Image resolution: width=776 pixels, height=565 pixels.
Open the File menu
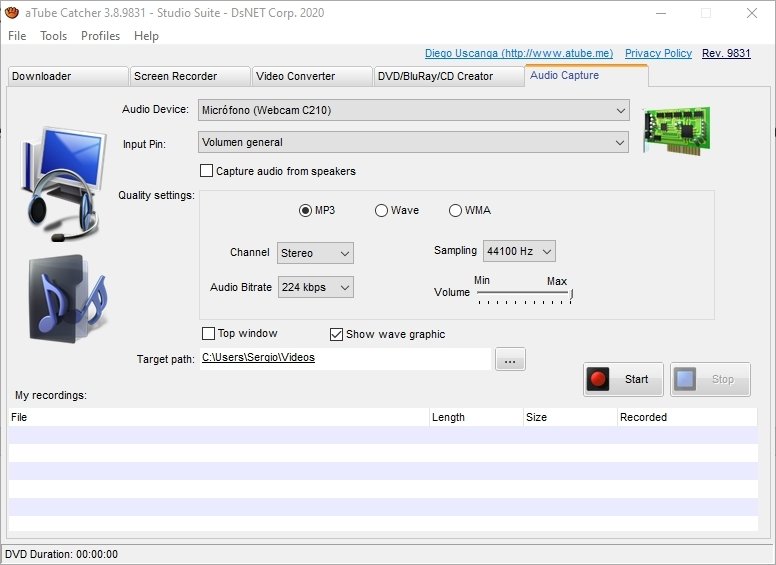(17, 36)
